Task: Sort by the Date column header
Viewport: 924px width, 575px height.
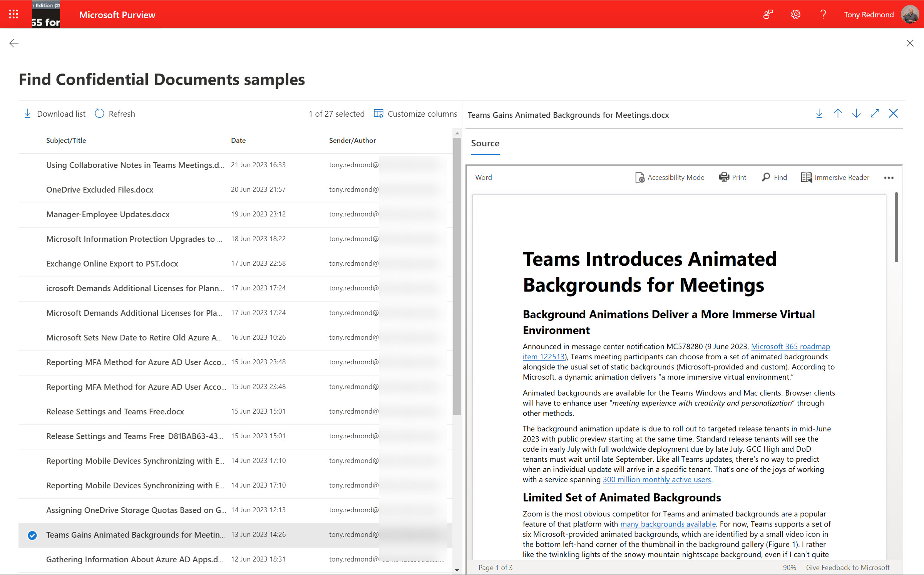Action: 238,141
